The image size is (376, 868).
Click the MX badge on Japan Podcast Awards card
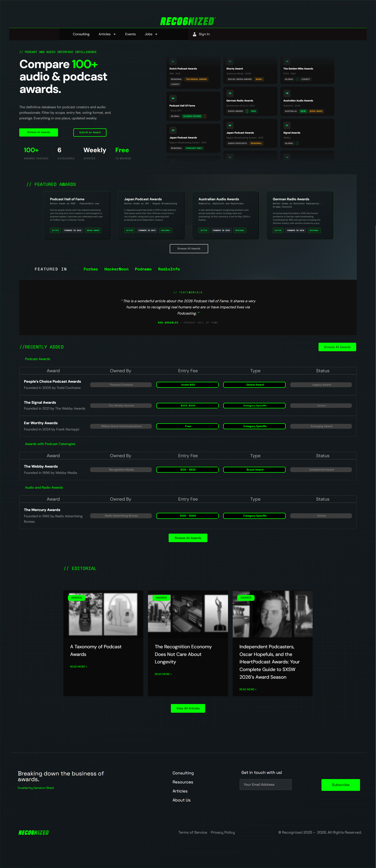click(230, 125)
